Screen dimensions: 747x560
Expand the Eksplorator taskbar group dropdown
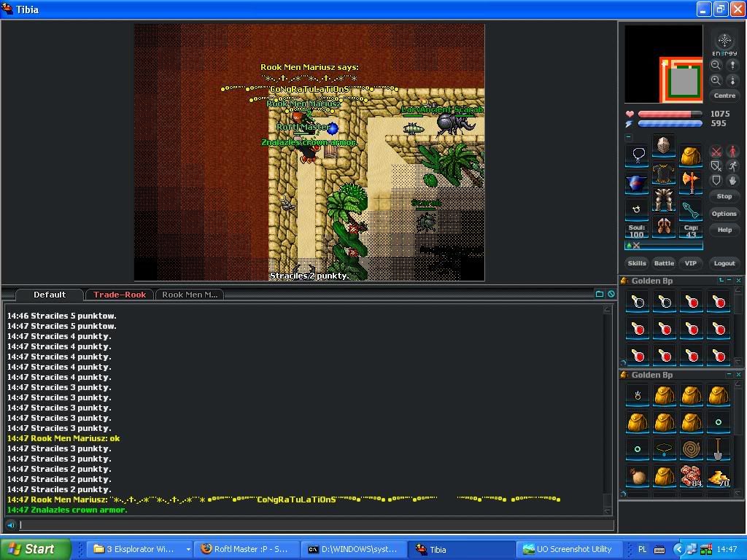[x=188, y=550]
